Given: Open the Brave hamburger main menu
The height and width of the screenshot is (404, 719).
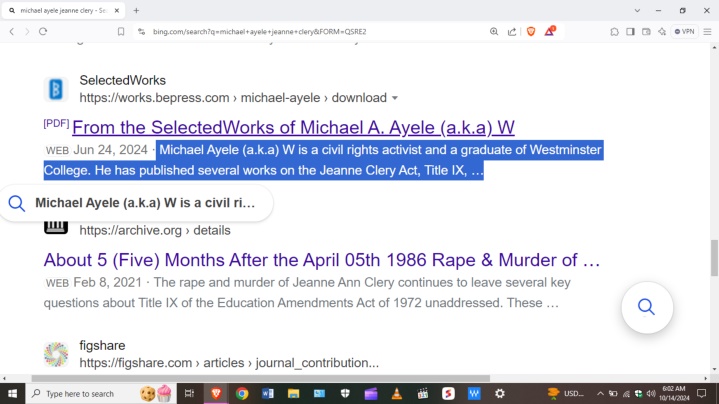Looking at the screenshot, I should (708, 32).
